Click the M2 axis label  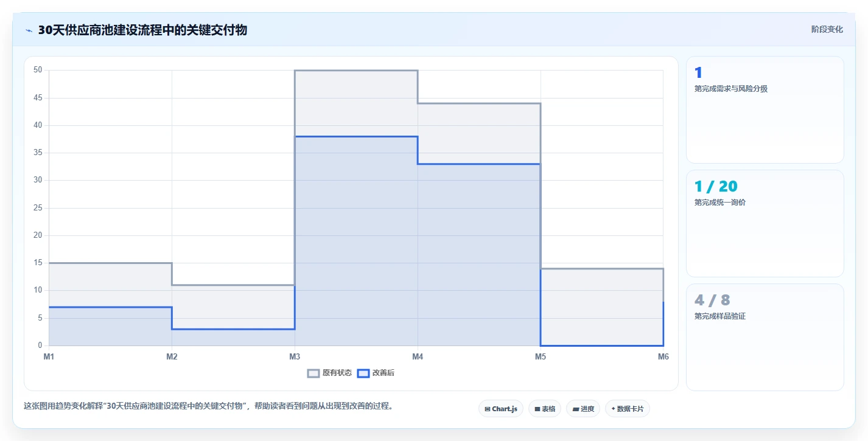172,357
